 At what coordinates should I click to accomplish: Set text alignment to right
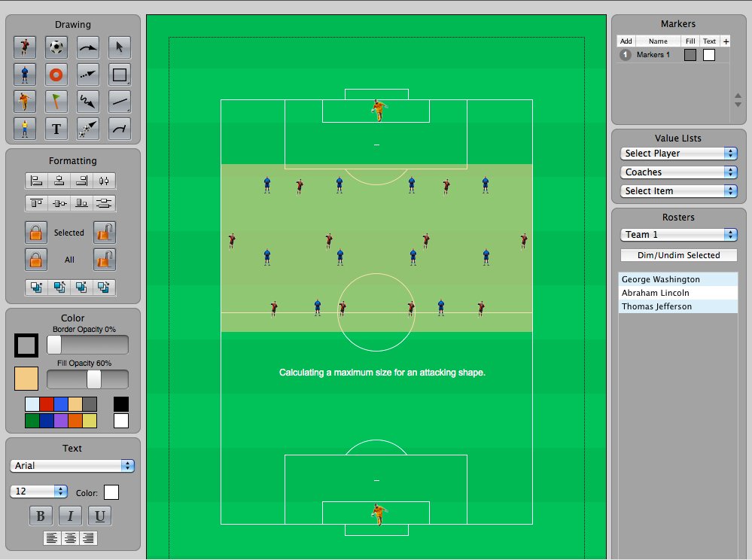click(88, 538)
